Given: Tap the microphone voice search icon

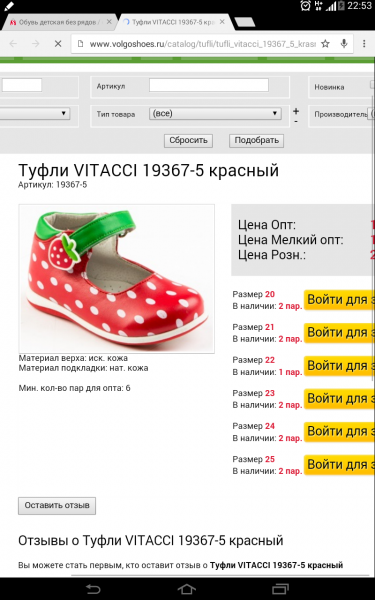Looking at the screenshot, I should coord(344,44).
